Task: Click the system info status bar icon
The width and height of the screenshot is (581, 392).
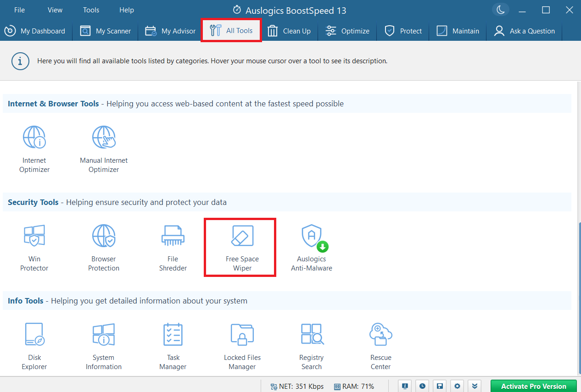Action: pos(404,386)
